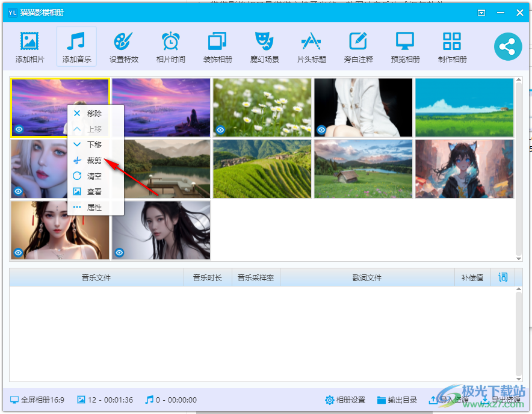Choose Move Down (下移) in context menu
This screenshot has width=532, height=414.
94,144
